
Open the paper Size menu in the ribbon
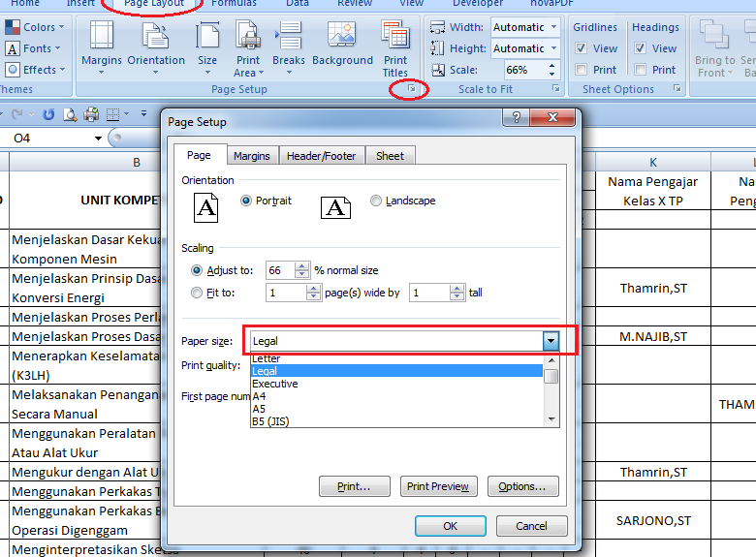(x=207, y=48)
